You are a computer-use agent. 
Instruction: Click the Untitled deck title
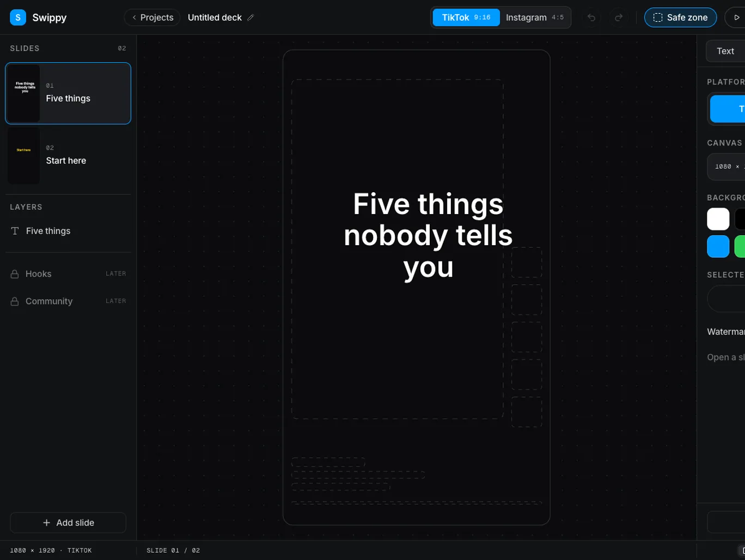click(215, 17)
